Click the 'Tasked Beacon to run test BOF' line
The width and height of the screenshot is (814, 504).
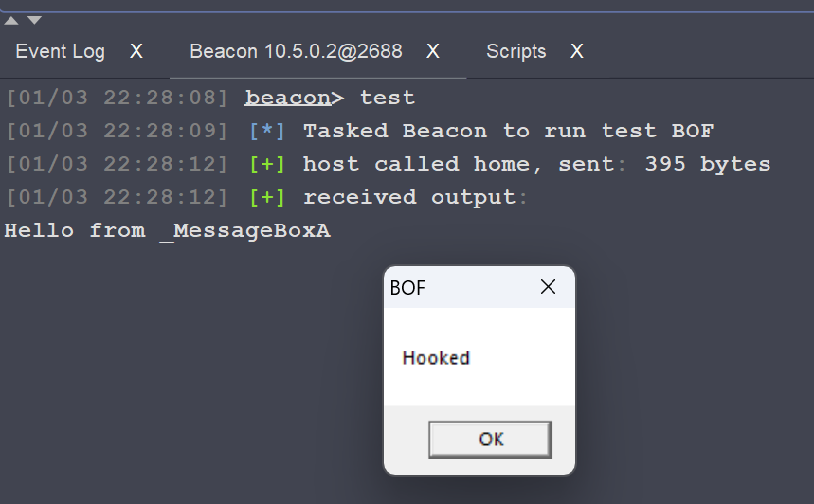point(508,131)
